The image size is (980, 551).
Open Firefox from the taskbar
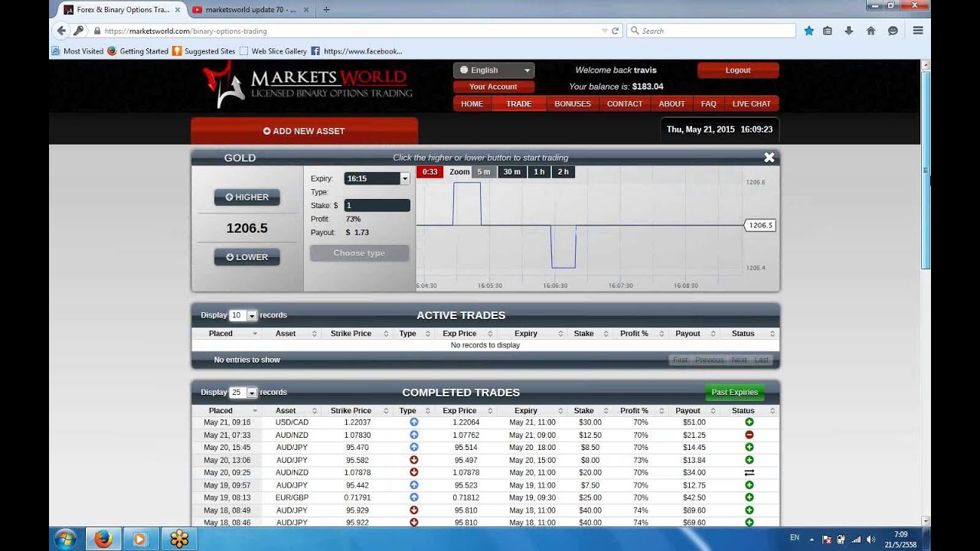point(103,539)
